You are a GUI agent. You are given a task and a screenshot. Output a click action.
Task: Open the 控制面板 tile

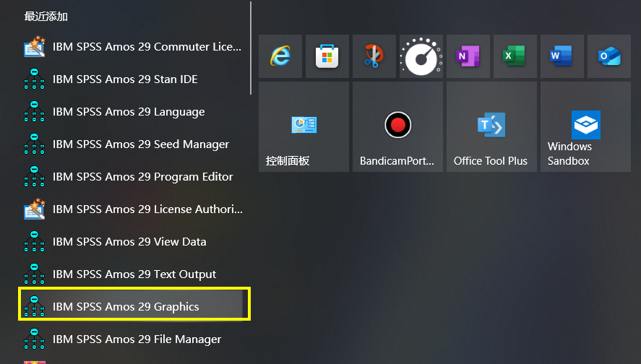(x=304, y=126)
